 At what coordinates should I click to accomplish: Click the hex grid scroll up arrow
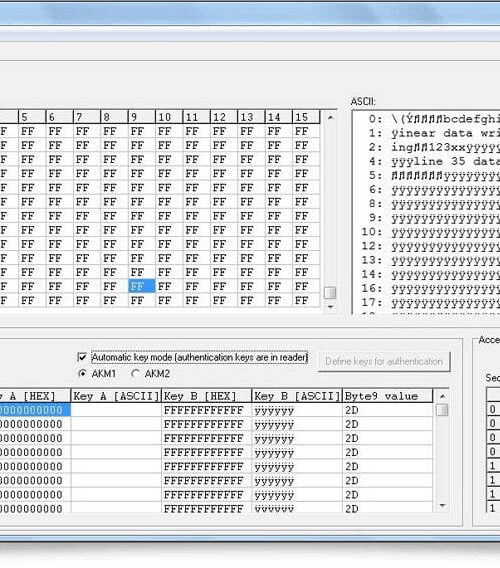[x=330, y=117]
